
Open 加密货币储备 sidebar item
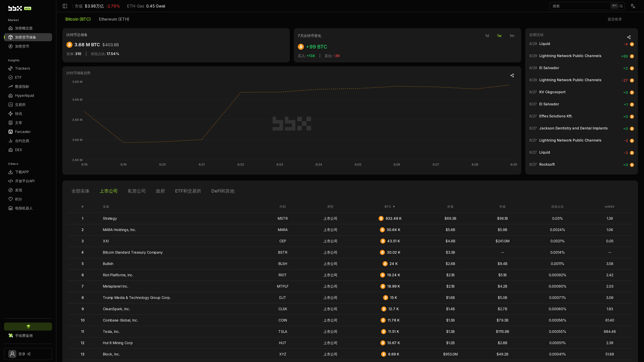point(28,37)
